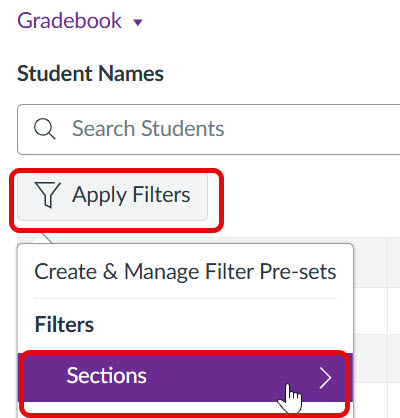Click the Pre-sets text in filter menu
The image size is (400, 418).
(x=298, y=272)
